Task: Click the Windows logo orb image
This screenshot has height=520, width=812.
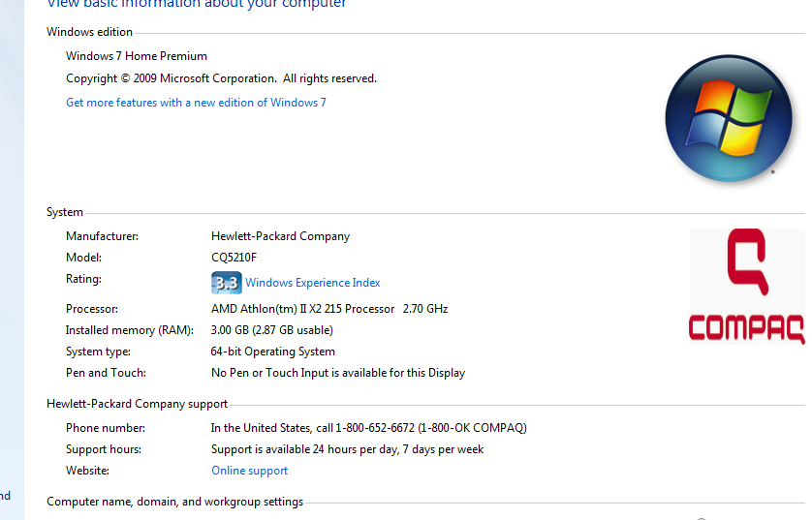Action: pos(721,119)
